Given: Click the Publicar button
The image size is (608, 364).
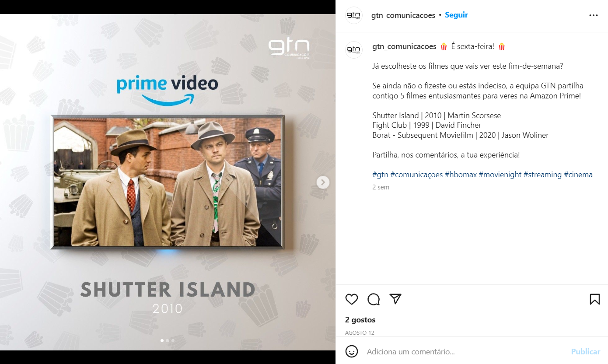Looking at the screenshot, I should [586, 352].
